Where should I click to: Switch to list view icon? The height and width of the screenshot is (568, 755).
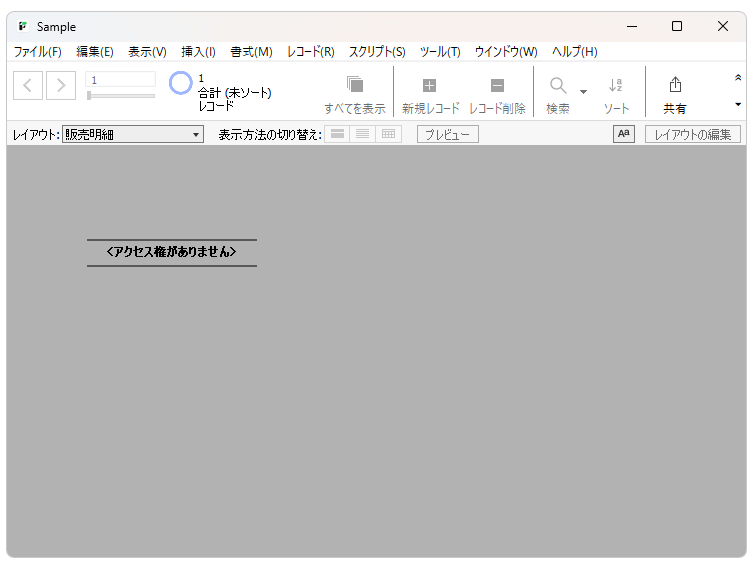tap(363, 134)
